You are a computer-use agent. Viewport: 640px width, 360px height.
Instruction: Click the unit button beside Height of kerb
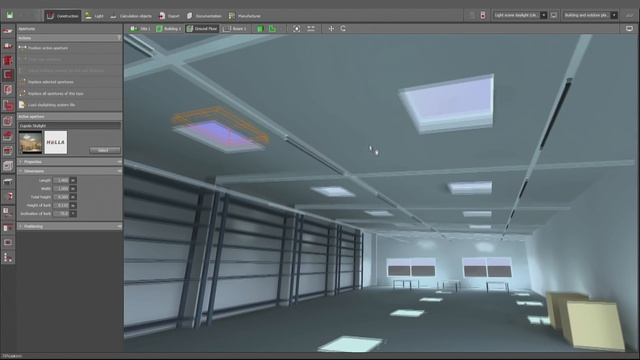(73, 205)
